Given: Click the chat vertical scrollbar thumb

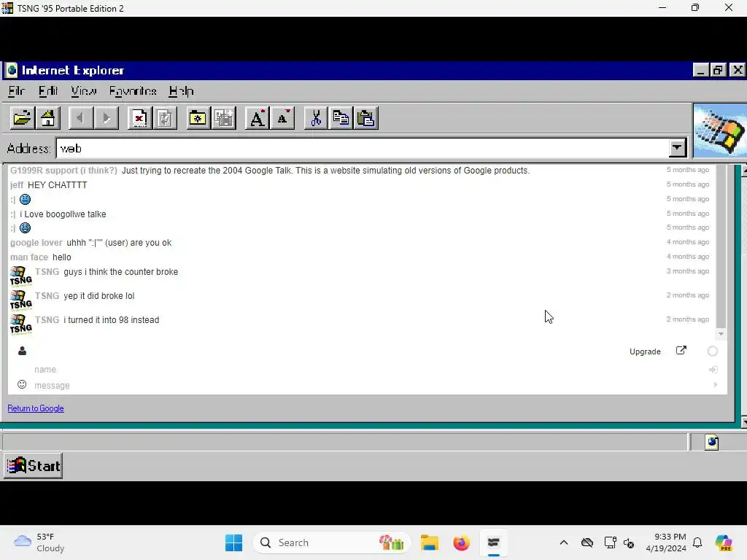Looking at the screenshot, I should coord(721,246).
